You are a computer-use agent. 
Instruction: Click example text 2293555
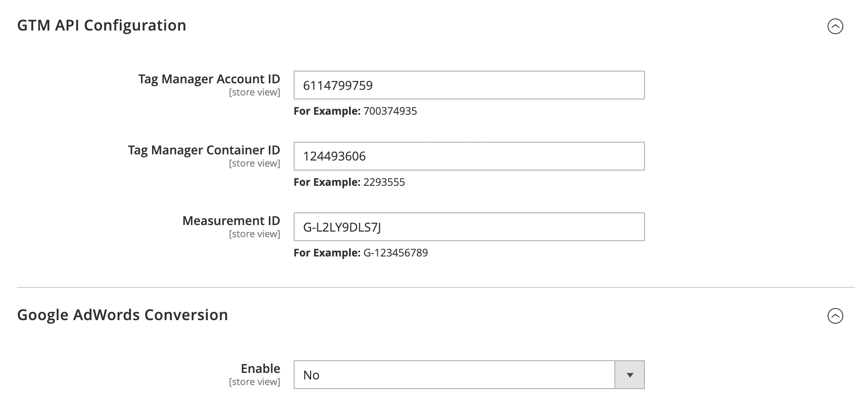[x=384, y=182]
